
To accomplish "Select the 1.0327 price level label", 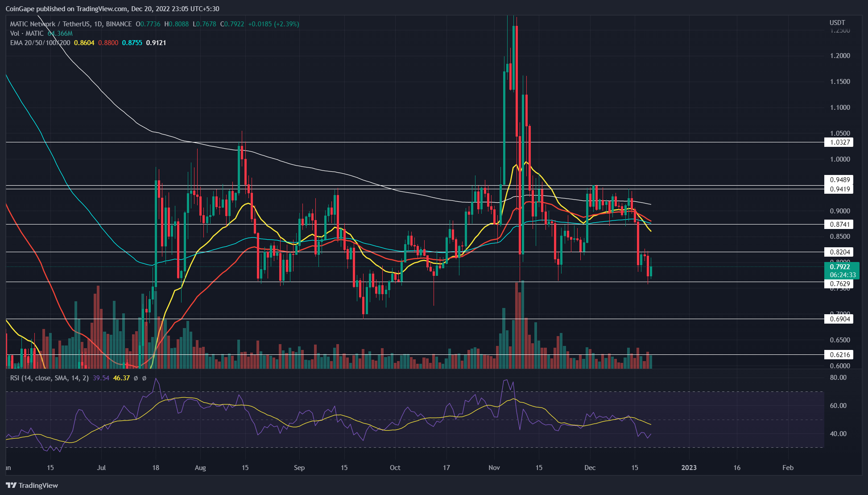I will pyautogui.click(x=839, y=142).
